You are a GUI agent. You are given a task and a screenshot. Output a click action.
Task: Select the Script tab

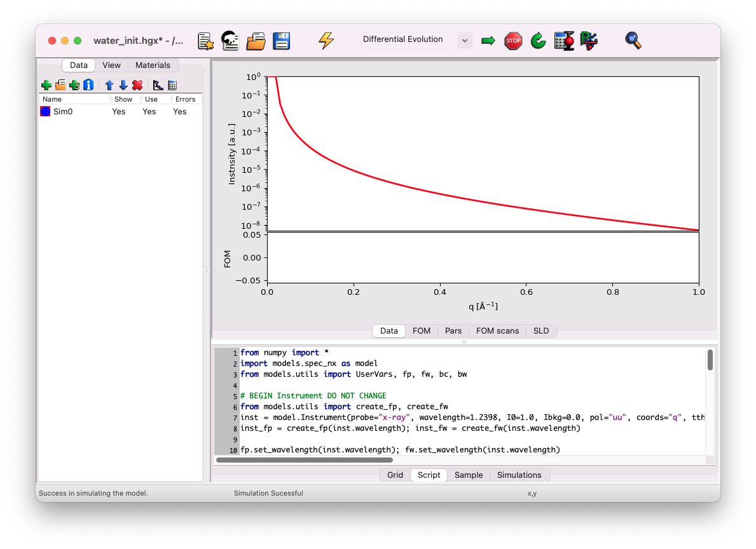pyautogui.click(x=429, y=475)
